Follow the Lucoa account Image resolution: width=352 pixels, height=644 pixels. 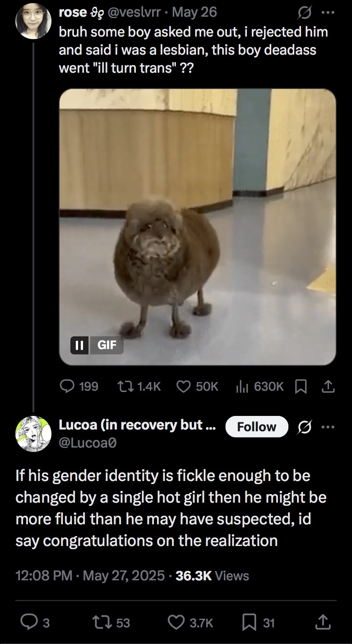tap(256, 427)
